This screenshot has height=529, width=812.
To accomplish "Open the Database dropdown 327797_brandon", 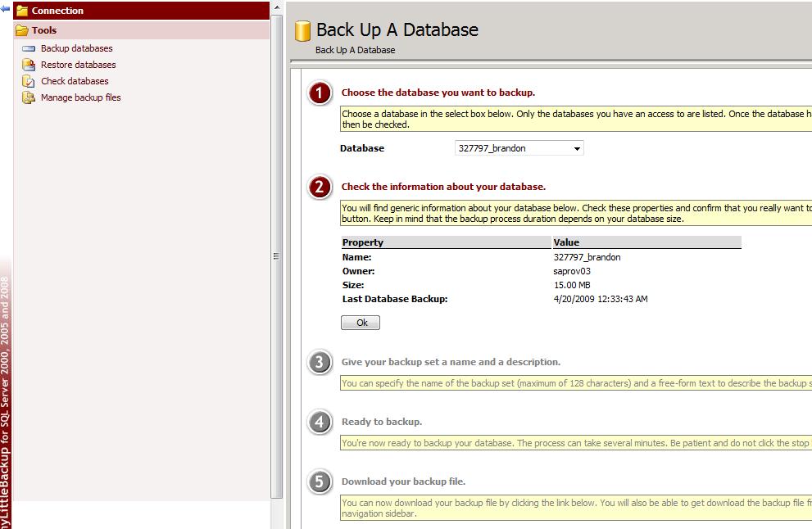I will [x=519, y=148].
